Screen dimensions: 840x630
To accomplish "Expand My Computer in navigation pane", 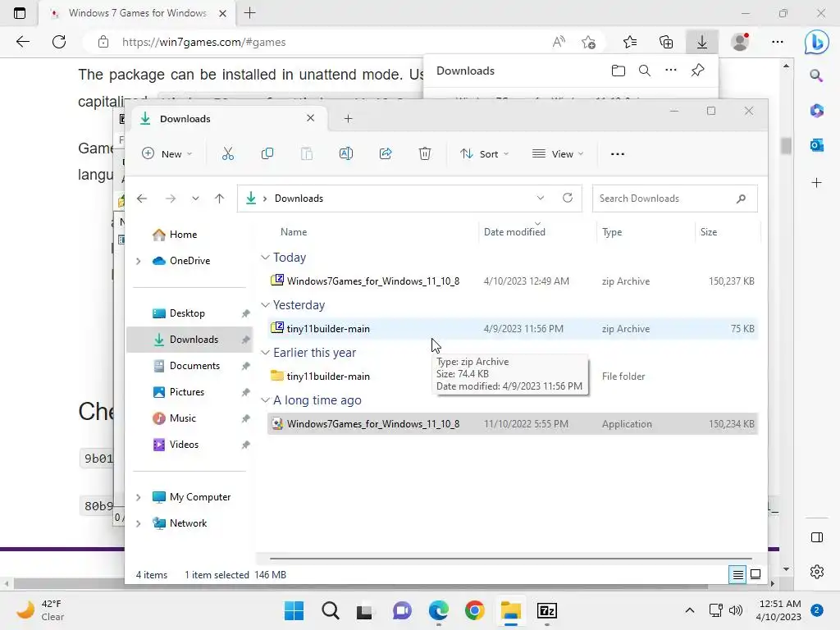I will click(138, 497).
